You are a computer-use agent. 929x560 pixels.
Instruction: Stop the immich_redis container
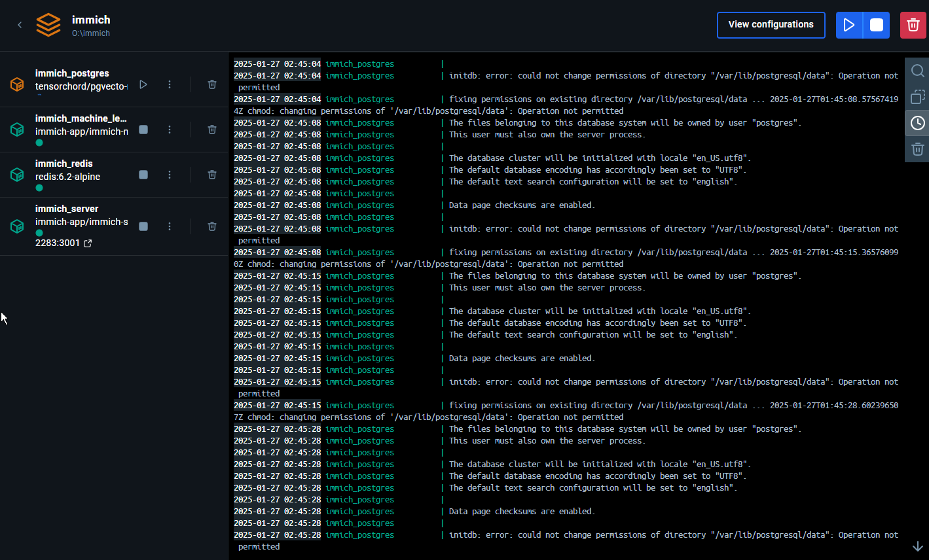(x=143, y=175)
